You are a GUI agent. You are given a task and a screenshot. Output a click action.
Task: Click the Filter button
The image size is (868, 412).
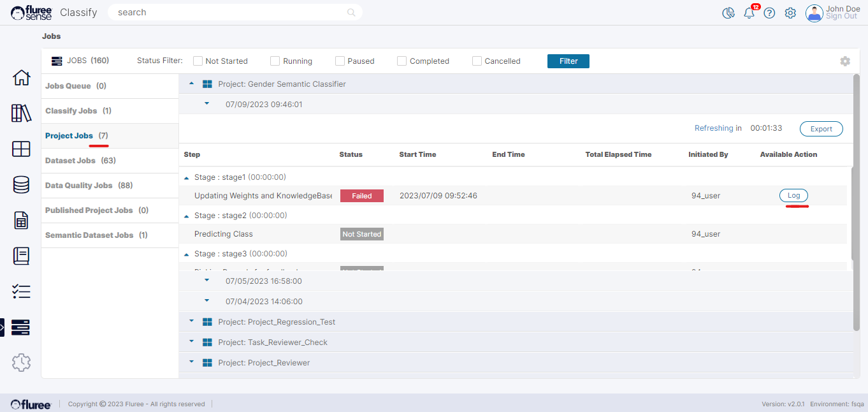tap(568, 61)
